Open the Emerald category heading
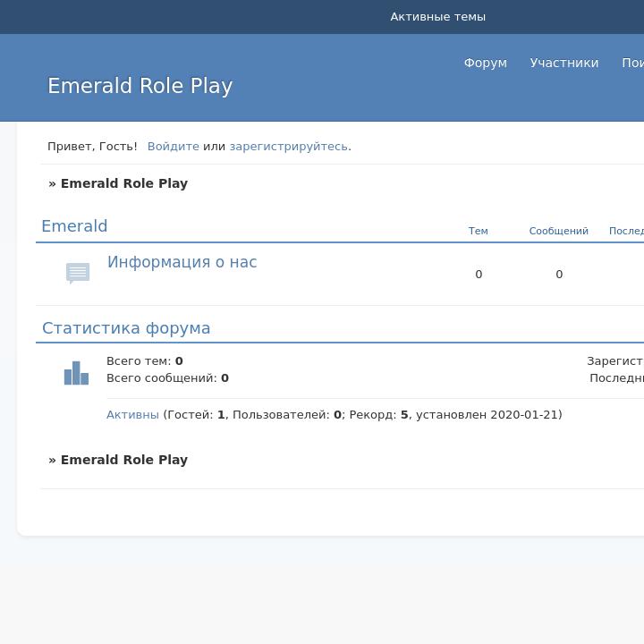 74,226
